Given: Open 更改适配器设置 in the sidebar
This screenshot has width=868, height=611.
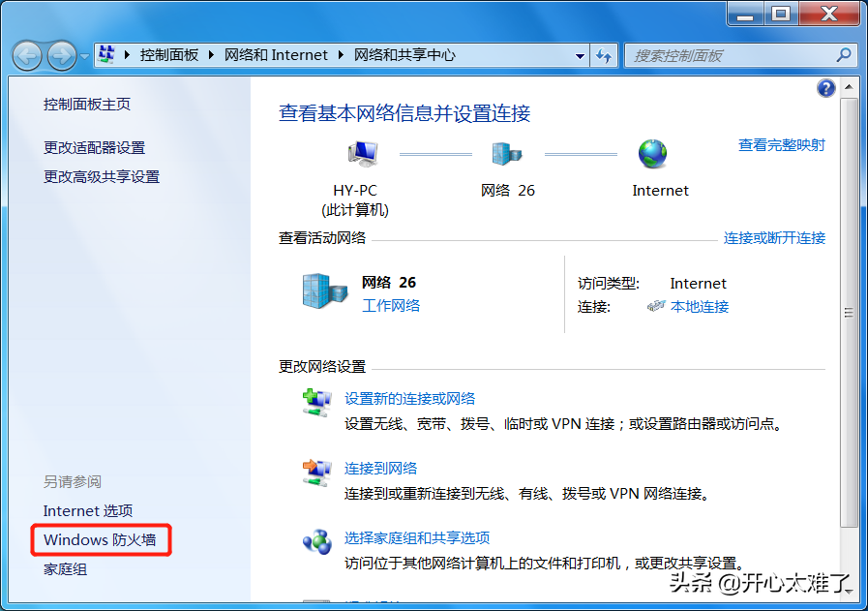Looking at the screenshot, I should (x=94, y=147).
